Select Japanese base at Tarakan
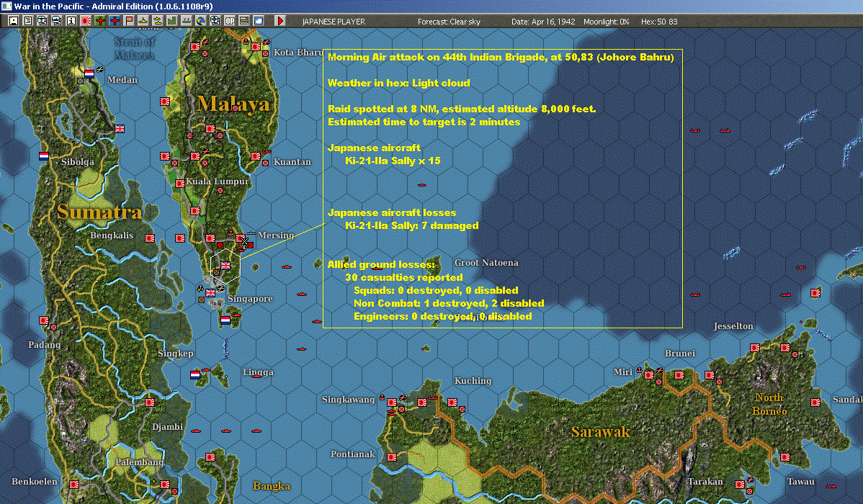 pyautogui.click(x=741, y=484)
